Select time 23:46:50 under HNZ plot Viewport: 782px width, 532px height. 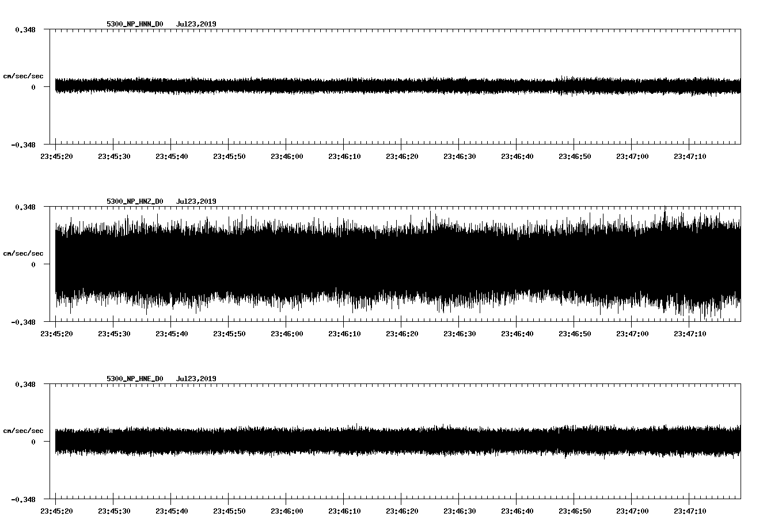click(575, 334)
